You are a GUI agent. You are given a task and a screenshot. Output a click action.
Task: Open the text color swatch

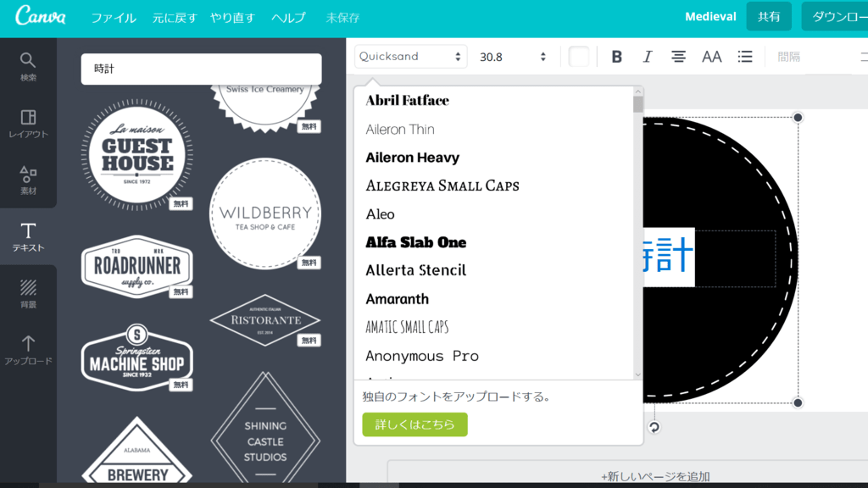[578, 57]
